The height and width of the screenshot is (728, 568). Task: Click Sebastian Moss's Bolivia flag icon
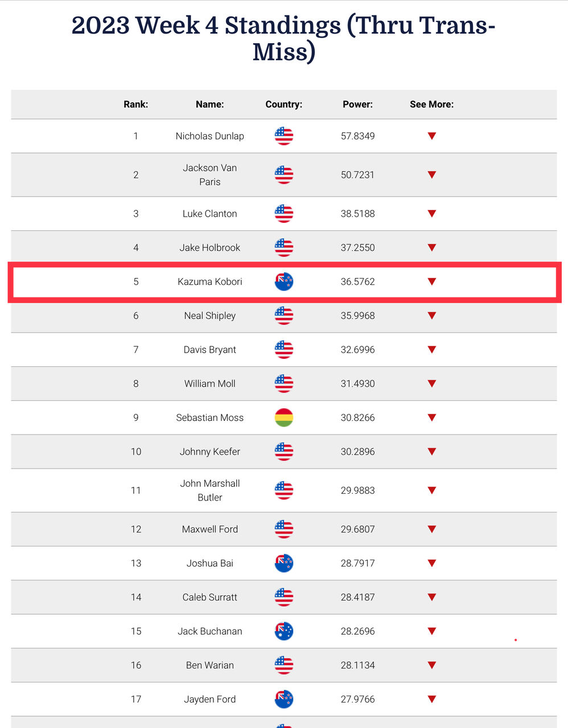pos(283,417)
